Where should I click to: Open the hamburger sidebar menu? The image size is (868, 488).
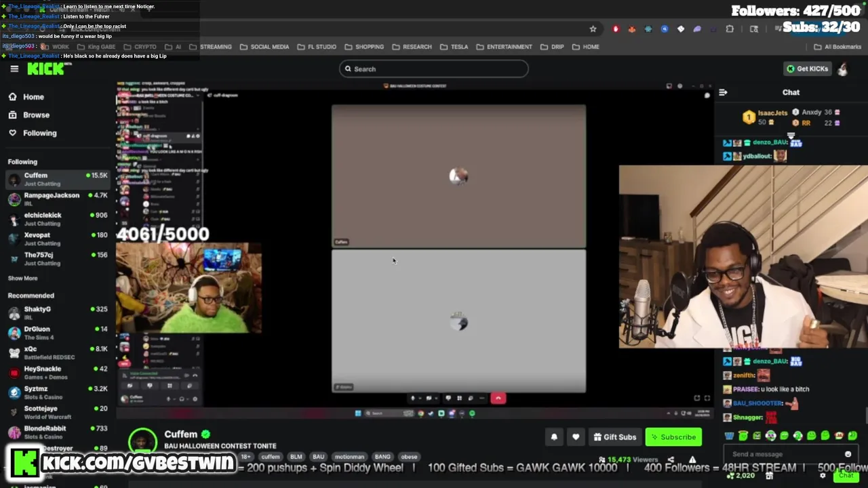[x=14, y=68]
